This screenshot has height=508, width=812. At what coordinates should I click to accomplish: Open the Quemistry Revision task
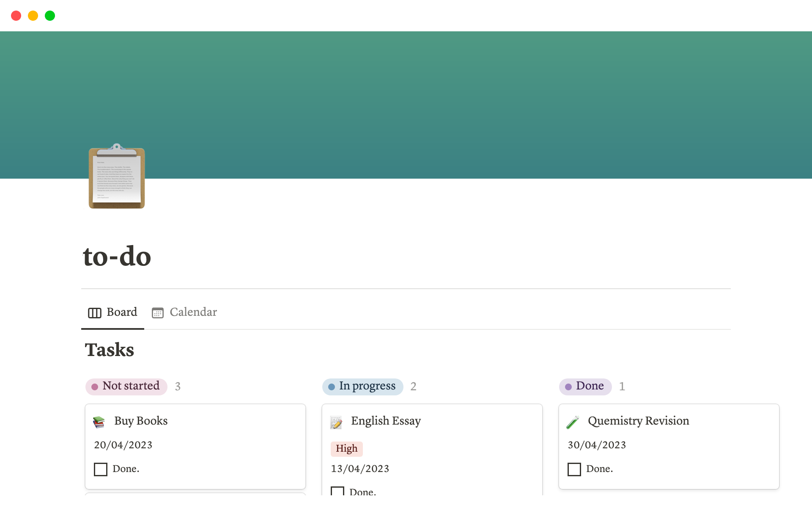tap(638, 421)
